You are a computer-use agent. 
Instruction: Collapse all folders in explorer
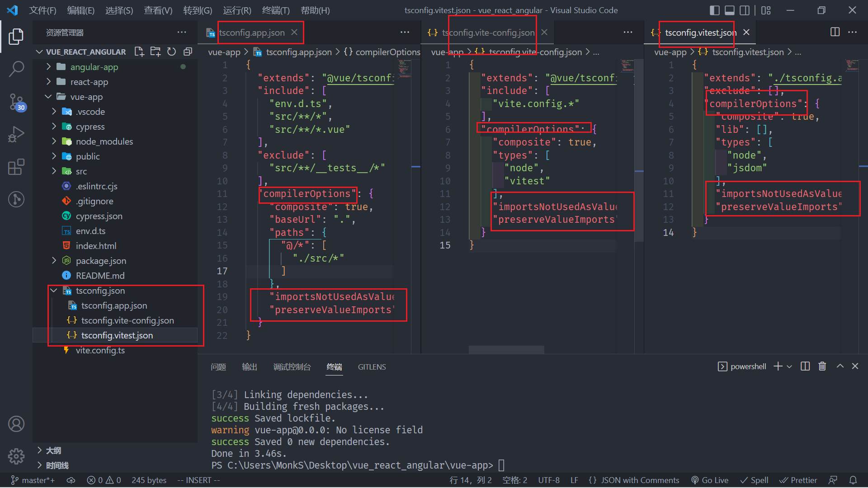(x=188, y=52)
